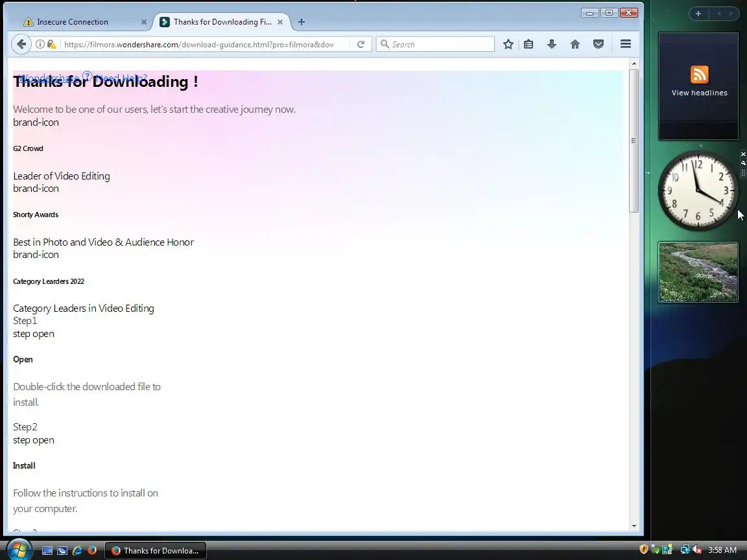The image size is (747, 560).
Task: Select the Thanks for Downloading Filmora tab
Action: pos(222,22)
